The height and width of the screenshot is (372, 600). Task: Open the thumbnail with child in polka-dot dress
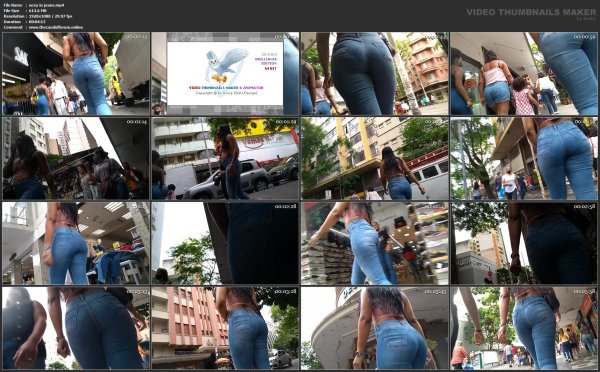[524, 73]
